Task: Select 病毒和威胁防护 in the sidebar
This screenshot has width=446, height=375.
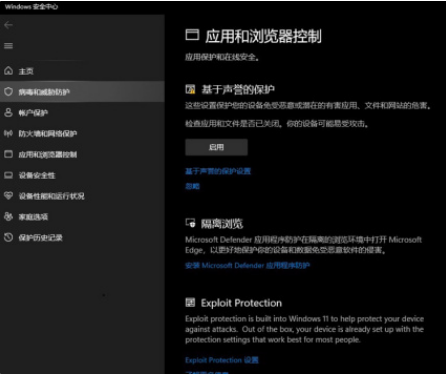Action: (82, 92)
